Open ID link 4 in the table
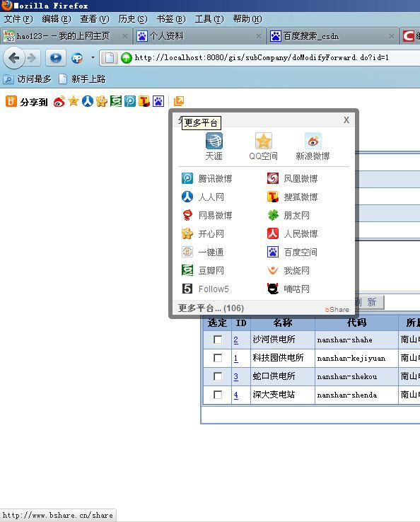Screen dimensions: 420x522 click(235, 395)
